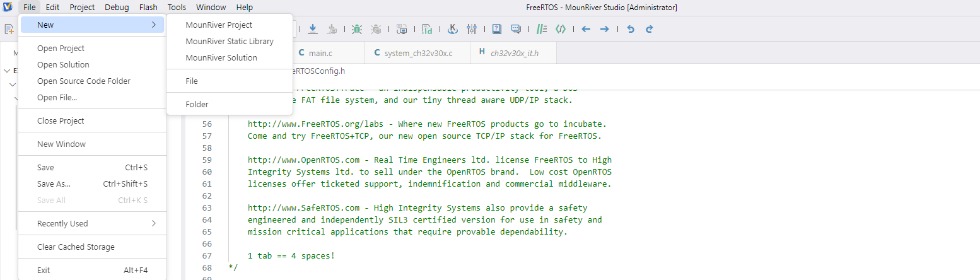Click the greyed-out download icon in toolbar
The image size is (980, 280).
click(x=333, y=29)
